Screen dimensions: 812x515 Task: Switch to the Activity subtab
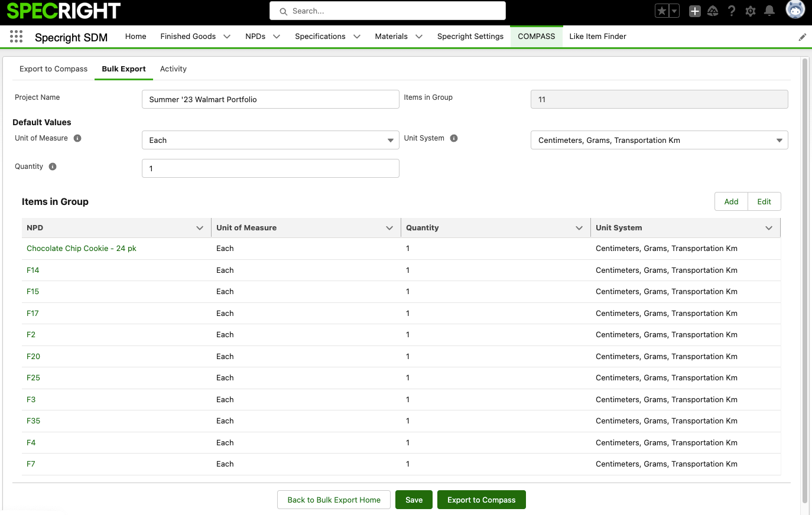coord(173,69)
